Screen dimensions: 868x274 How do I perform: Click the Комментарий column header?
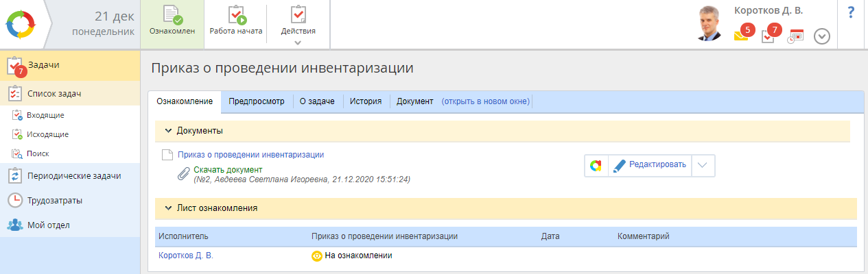pos(643,236)
